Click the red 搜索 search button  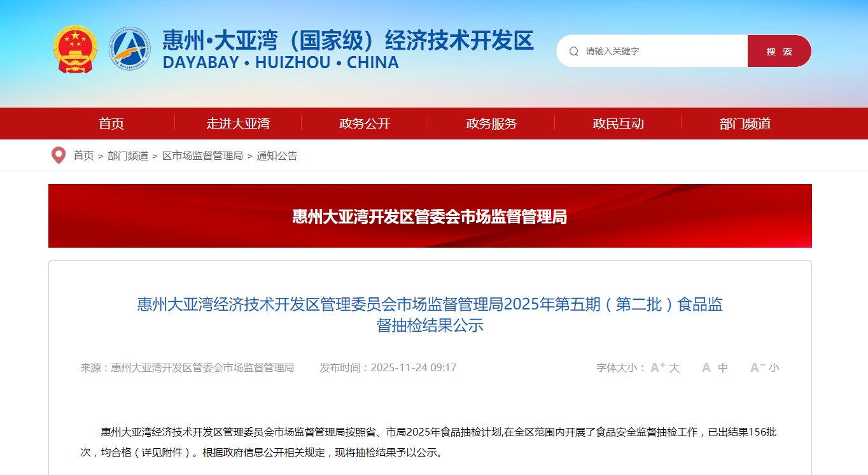click(x=780, y=51)
